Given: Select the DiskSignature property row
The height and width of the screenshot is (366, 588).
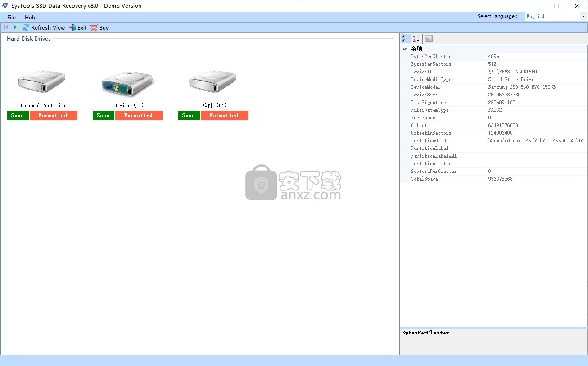Looking at the screenshot, I should [494, 103].
